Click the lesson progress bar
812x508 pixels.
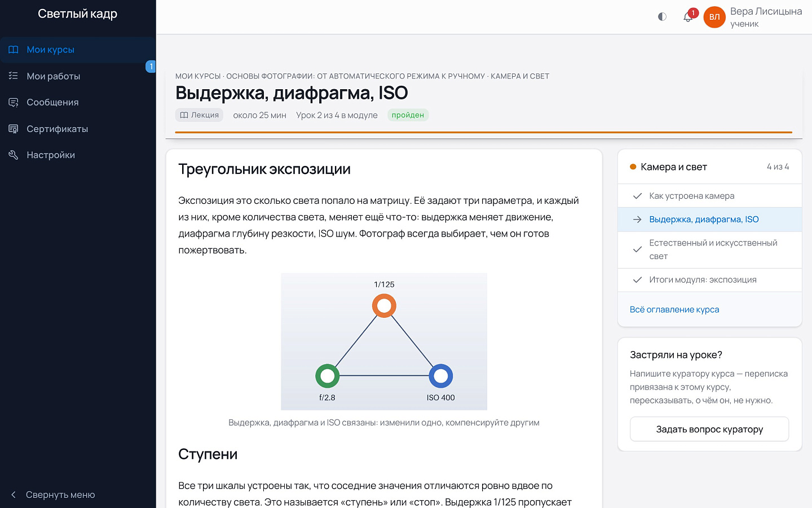(484, 133)
